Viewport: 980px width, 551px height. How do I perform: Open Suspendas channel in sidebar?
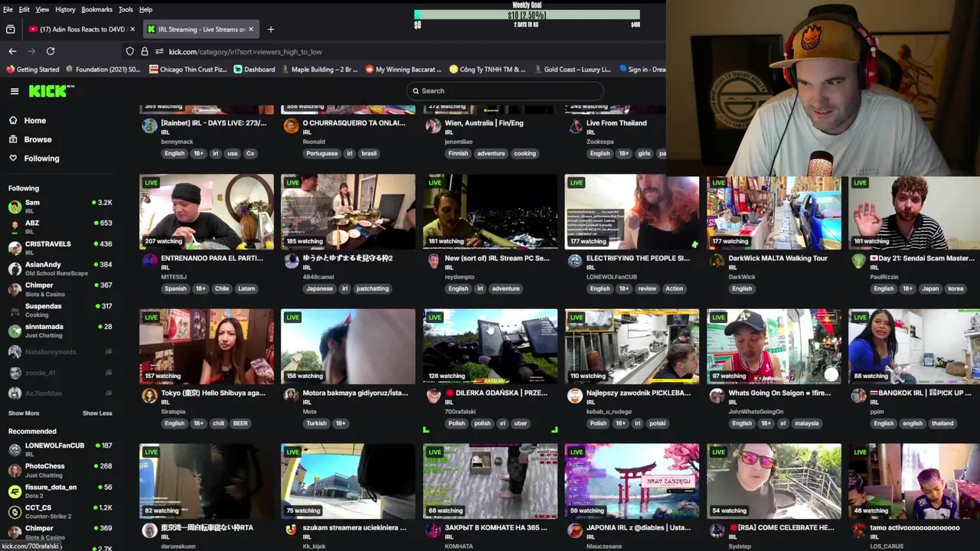pyautogui.click(x=60, y=309)
